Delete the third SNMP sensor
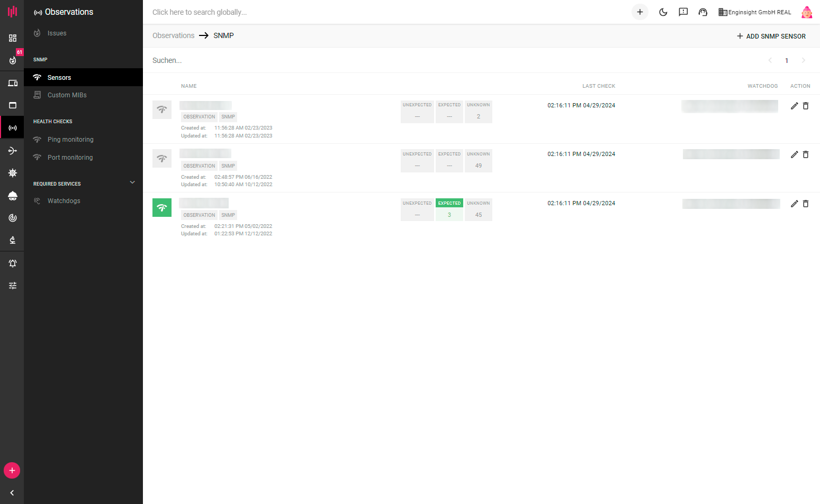820x504 pixels. 806,204
